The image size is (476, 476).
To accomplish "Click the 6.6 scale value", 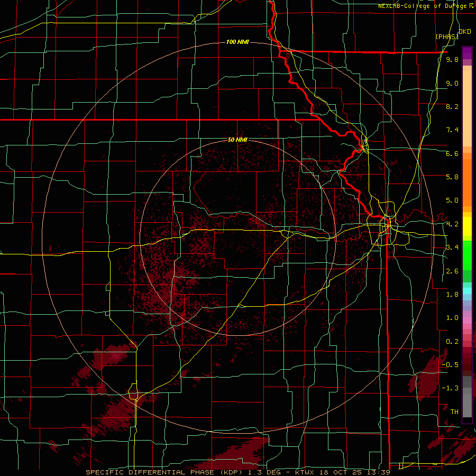I will (x=452, y=153).
